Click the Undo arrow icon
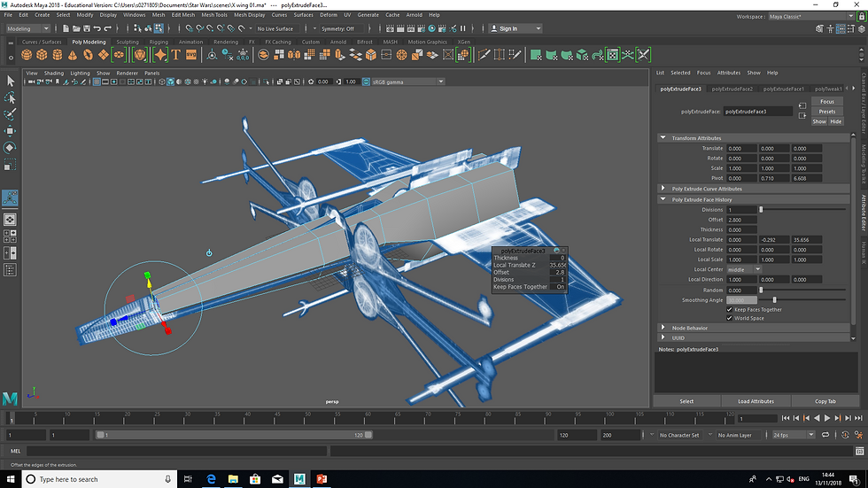Viewport: 868px width, 488px height. click(x=97, y=28)
